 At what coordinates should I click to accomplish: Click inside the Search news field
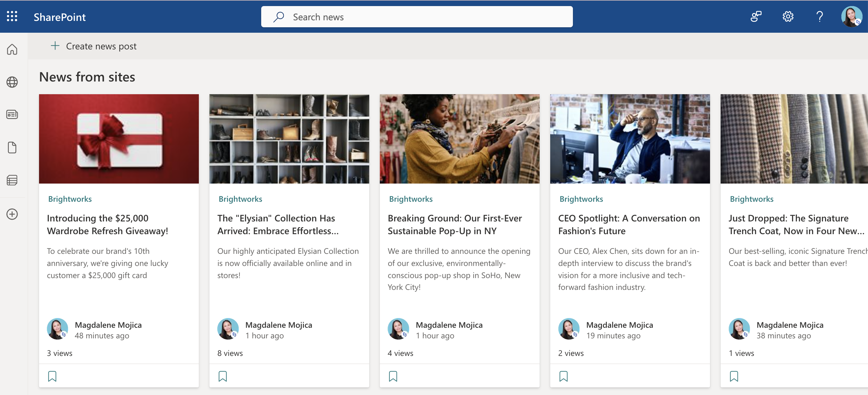click(x=417, y=17)
